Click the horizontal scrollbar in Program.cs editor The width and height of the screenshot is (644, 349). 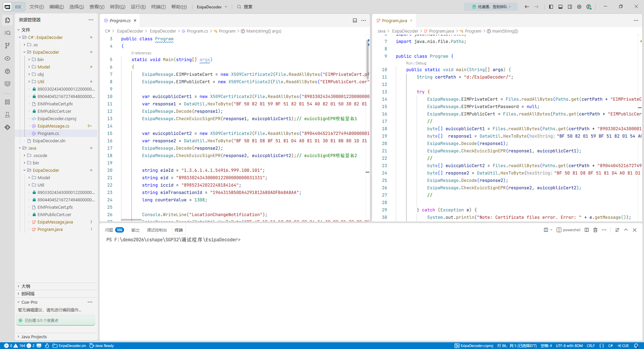click(131, 220)
